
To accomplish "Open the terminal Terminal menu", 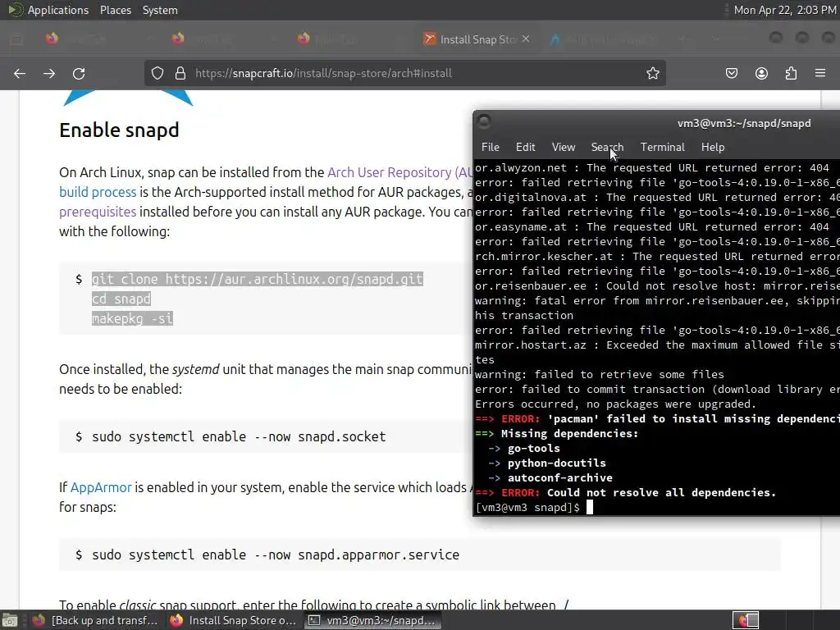I will point(662,147).
